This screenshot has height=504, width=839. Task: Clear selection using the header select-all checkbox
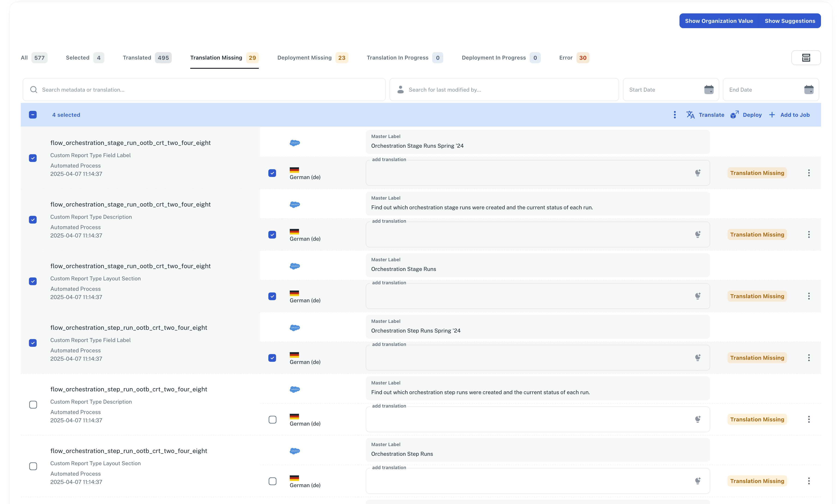[33, 115]
